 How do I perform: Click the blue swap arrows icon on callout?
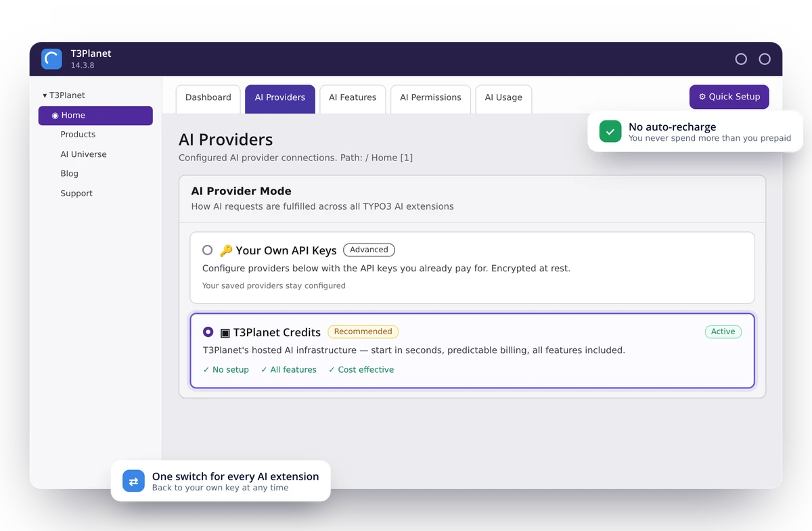click(133, 481)
